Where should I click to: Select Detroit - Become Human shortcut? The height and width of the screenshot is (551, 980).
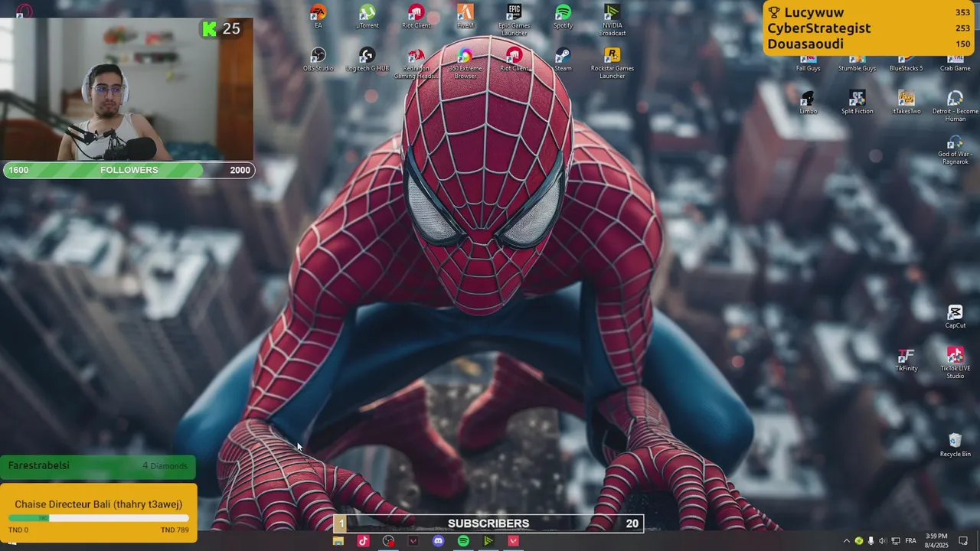[x=955, y=106]
